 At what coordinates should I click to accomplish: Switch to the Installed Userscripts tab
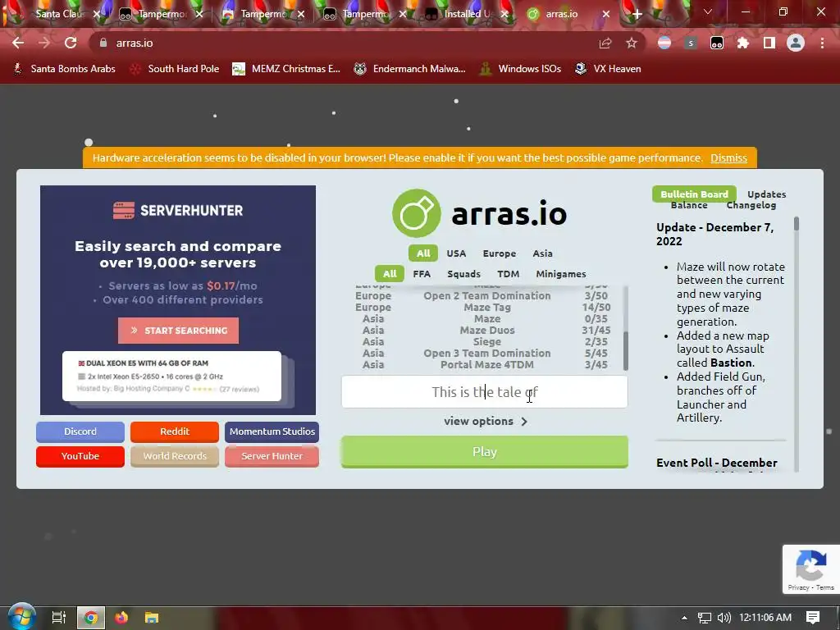(x=467, y=14)
